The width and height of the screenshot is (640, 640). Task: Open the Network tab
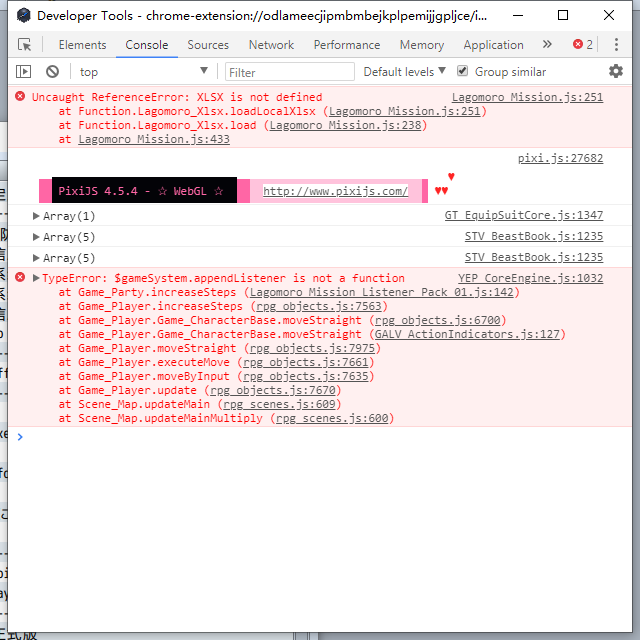271,45
